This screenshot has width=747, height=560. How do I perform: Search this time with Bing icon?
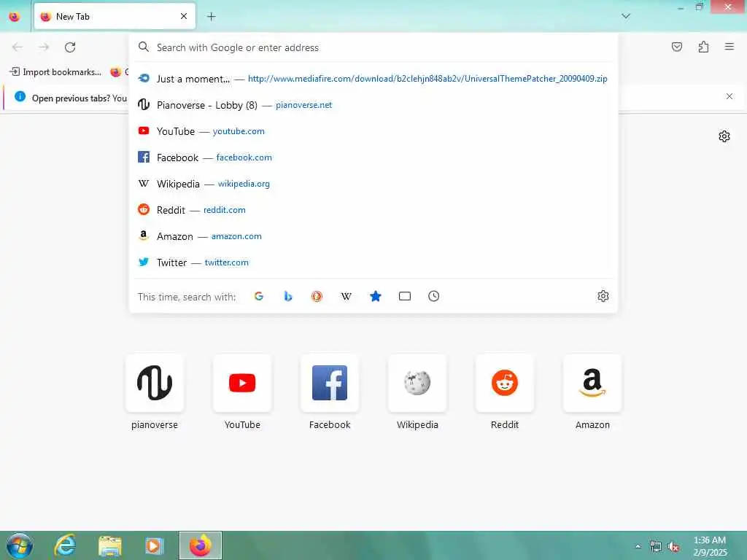tap(287, 296)
